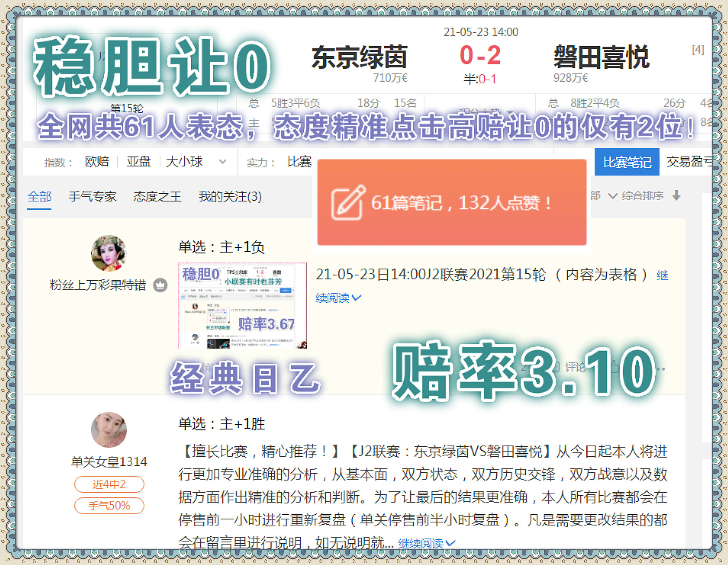
Task: Click the half-time score 半:0-1
Action: coord(480,79)
